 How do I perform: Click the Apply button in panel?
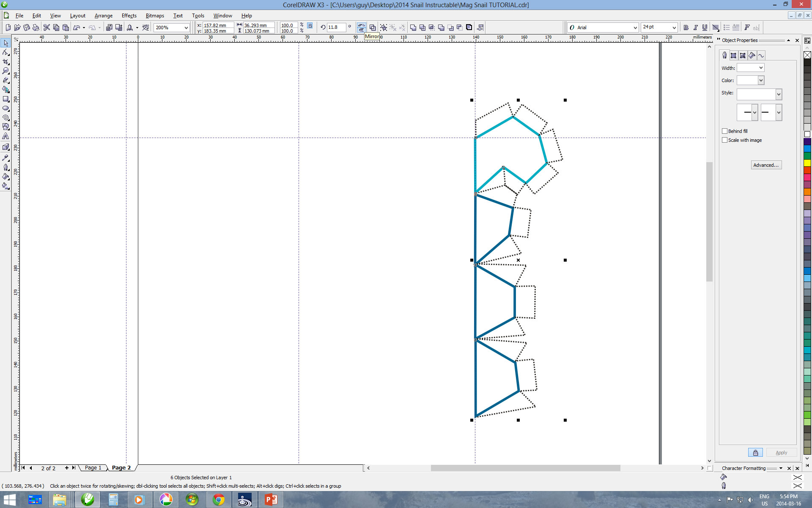(781, 453)
